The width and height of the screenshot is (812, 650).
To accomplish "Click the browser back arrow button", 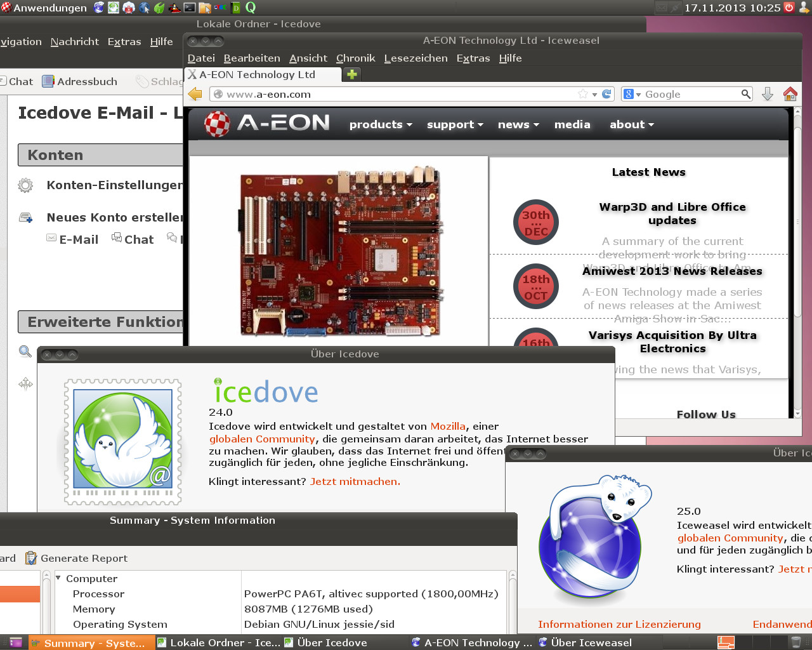I will 195,95.
